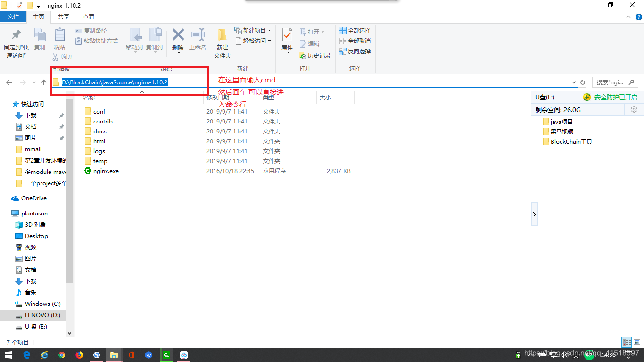The width and height of the screenshot is (644, 362).
Task: Click the forward navigation arrow
Action: click(23, 82)
